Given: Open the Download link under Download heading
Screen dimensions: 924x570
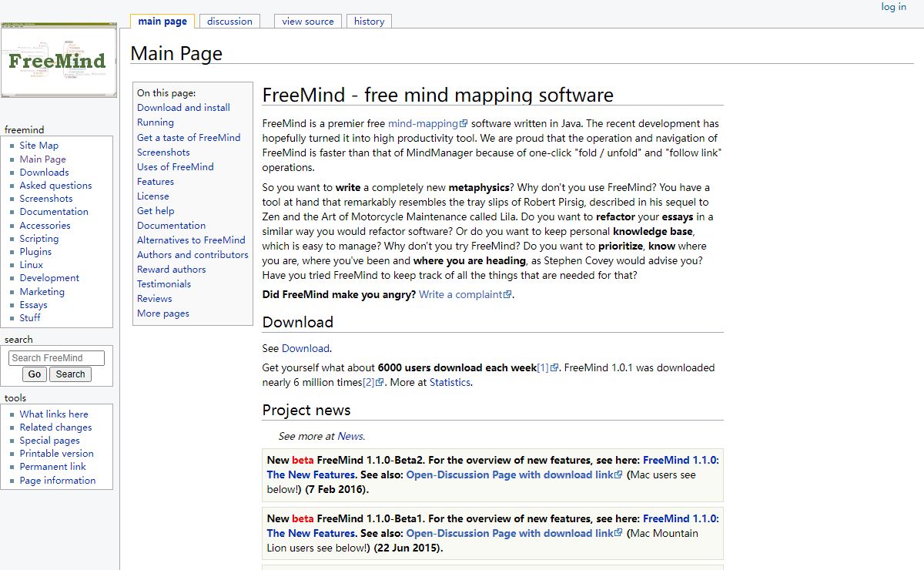Looking at the screenshot, I should click(306, 349).
